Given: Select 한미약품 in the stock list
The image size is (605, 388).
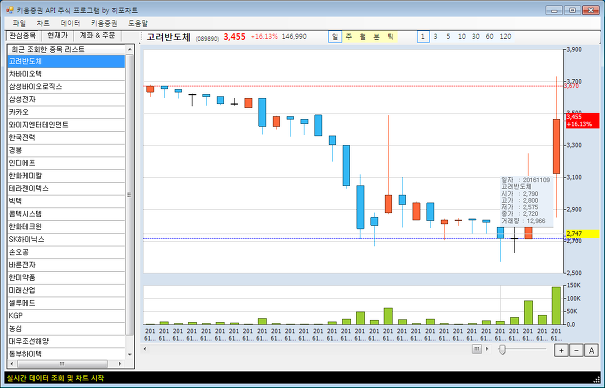Looking at the screenshot, I should click(x=66, y=278).
